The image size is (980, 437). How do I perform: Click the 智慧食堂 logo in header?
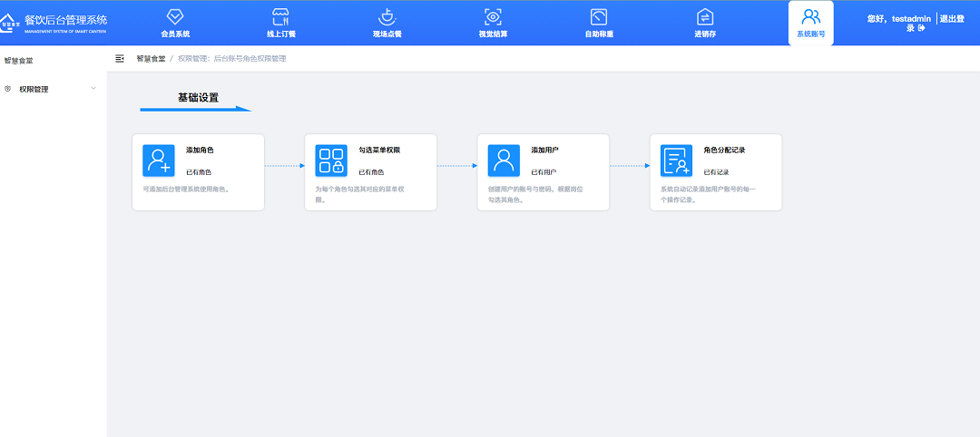[10, 23]
